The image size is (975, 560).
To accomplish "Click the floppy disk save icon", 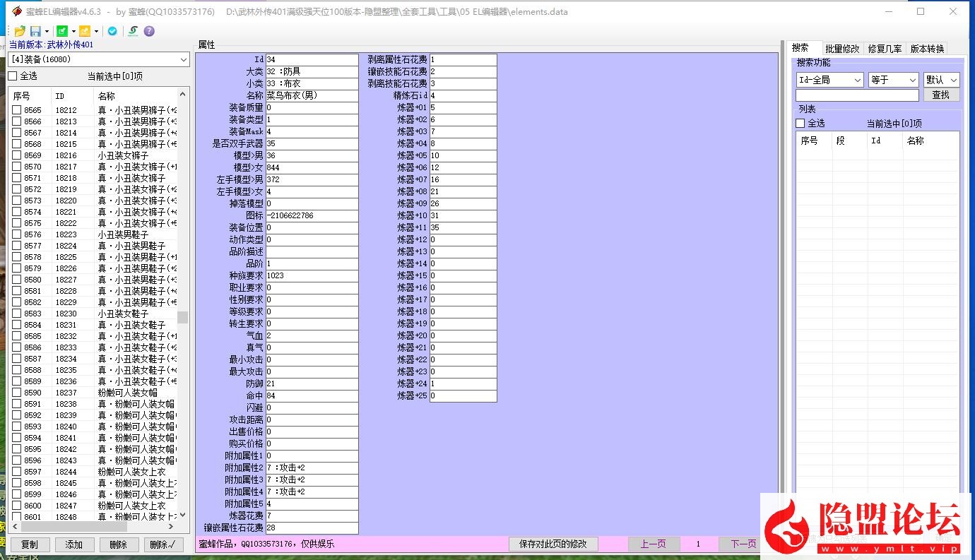I will [x=35, y=31].
